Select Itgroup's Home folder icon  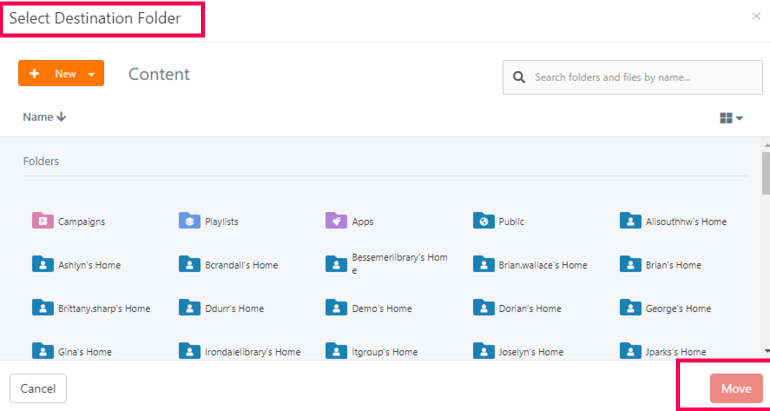click(336, 351)
